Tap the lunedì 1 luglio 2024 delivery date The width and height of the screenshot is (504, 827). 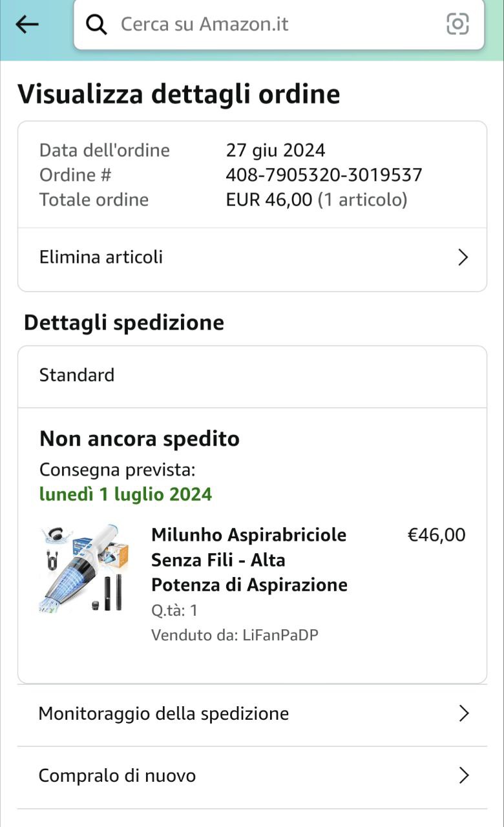(x=126, y=495)
